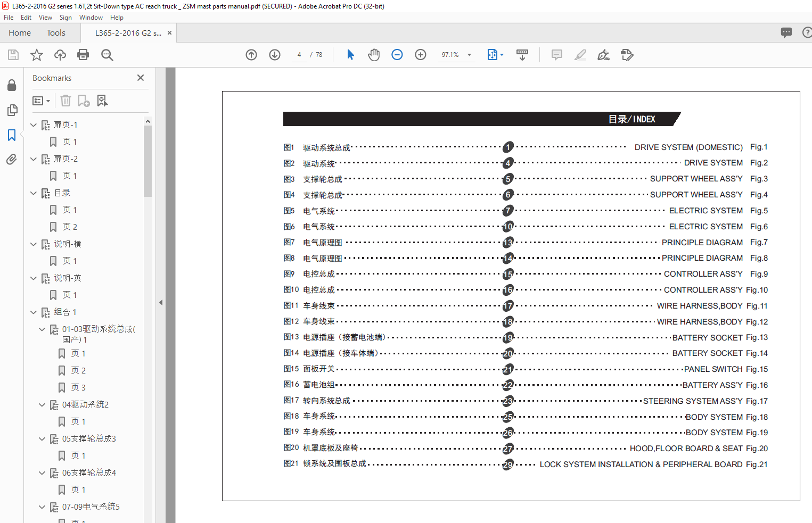The width and height of the screenshot is (812, 523).
Task: Find the current bookmark
Action: coord(102,101)
